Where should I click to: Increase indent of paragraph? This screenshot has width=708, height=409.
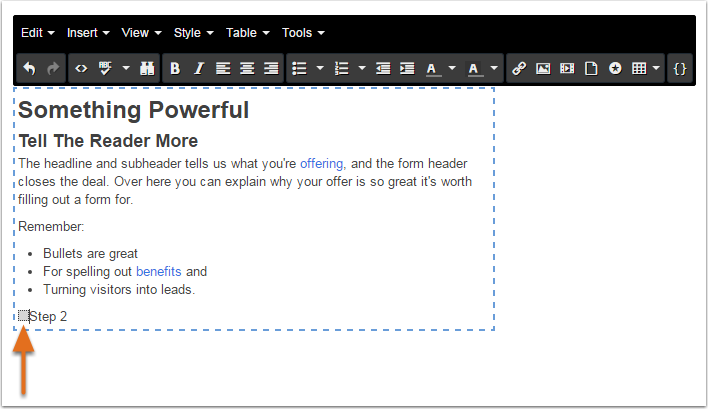(x=407, y=69)
